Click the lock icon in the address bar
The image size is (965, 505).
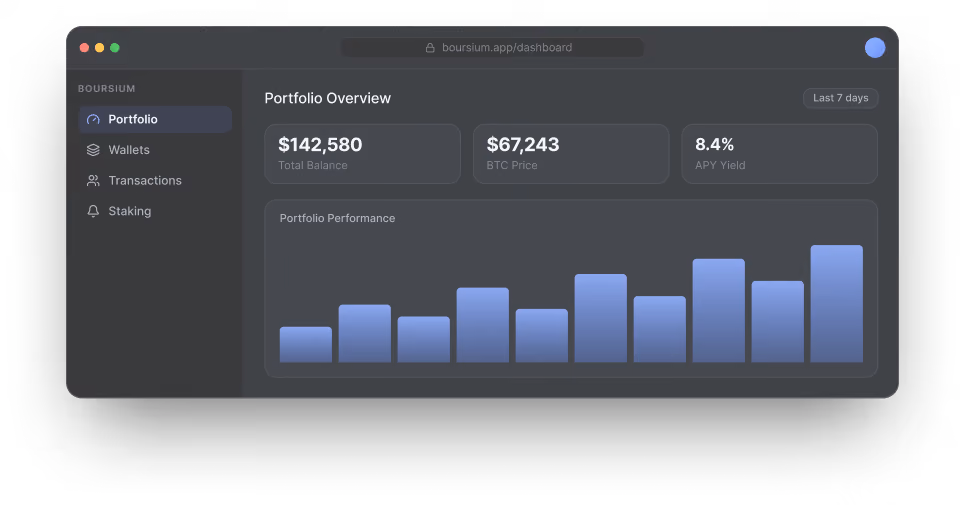[430, 47]
